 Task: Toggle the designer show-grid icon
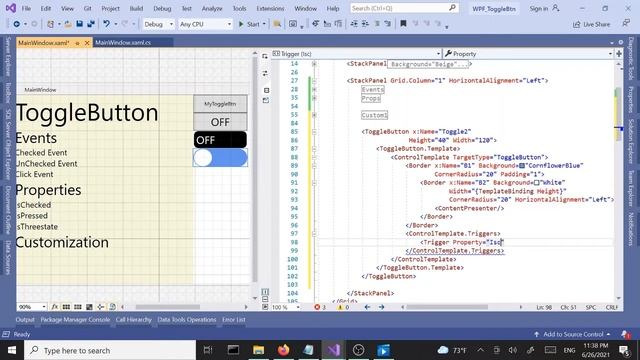click(x=66, y=307)
